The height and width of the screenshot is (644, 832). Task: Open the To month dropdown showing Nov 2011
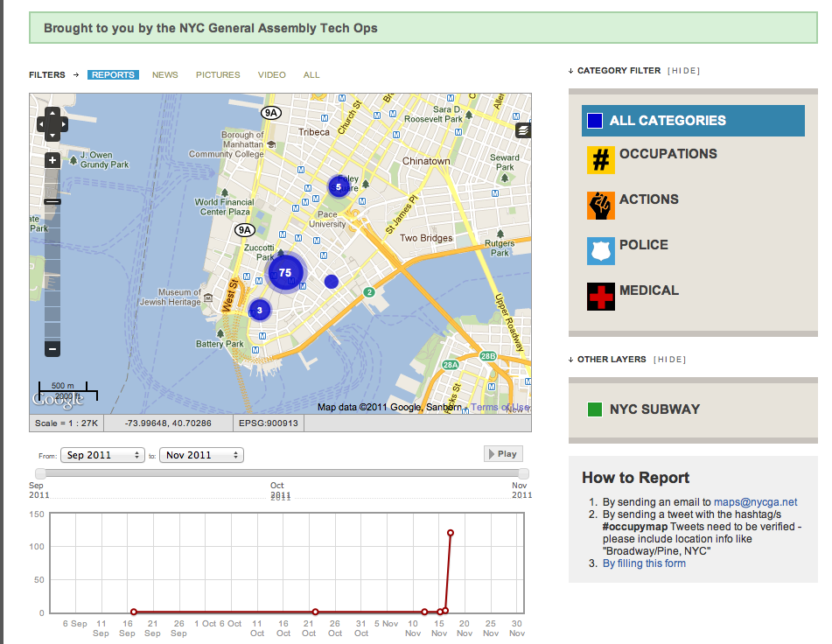201,455
